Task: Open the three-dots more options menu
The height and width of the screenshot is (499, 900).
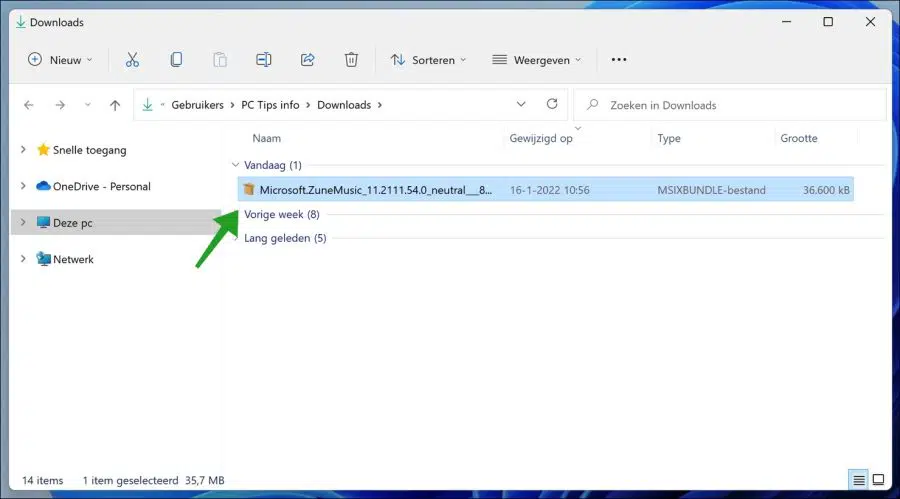Action: point(619,60)
